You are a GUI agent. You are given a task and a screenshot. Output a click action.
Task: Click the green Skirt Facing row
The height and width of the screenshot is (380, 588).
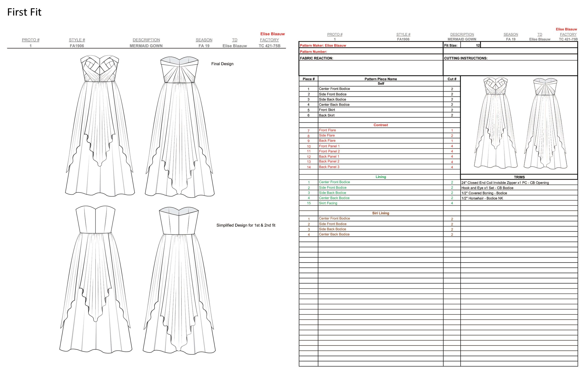click(x=328, y=203)
